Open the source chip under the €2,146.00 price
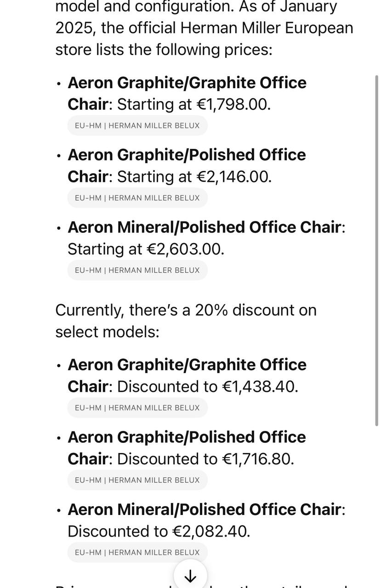 [137, 198]
